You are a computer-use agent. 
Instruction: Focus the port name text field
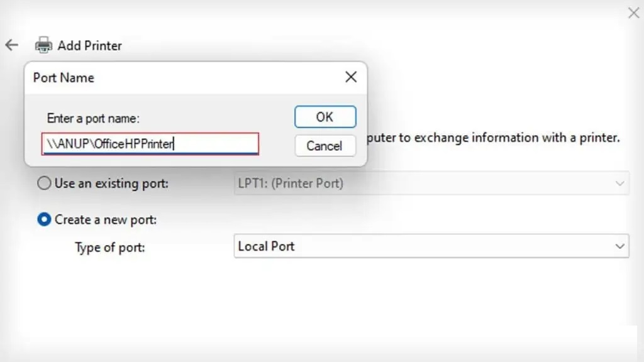coord(150,144)
